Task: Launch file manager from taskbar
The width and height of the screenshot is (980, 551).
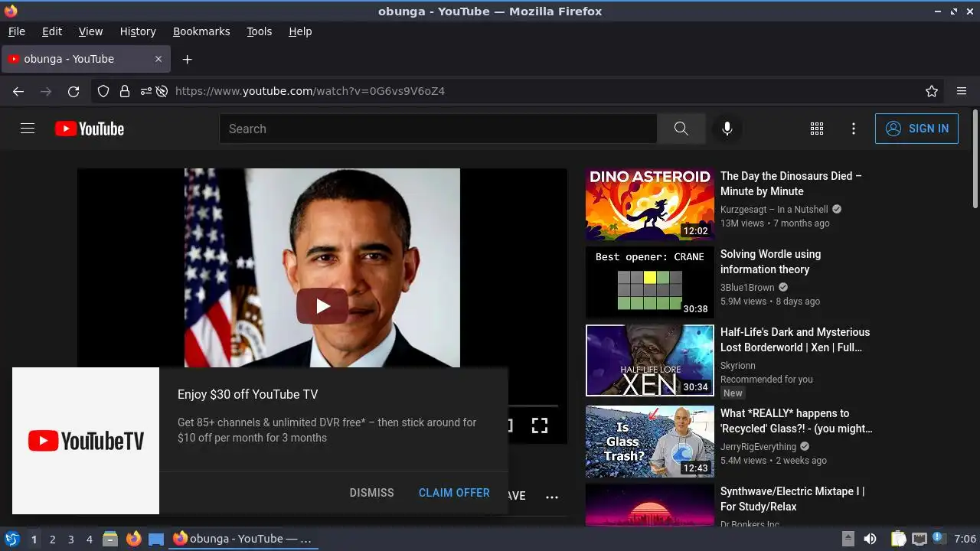Action: coord(110,539)
